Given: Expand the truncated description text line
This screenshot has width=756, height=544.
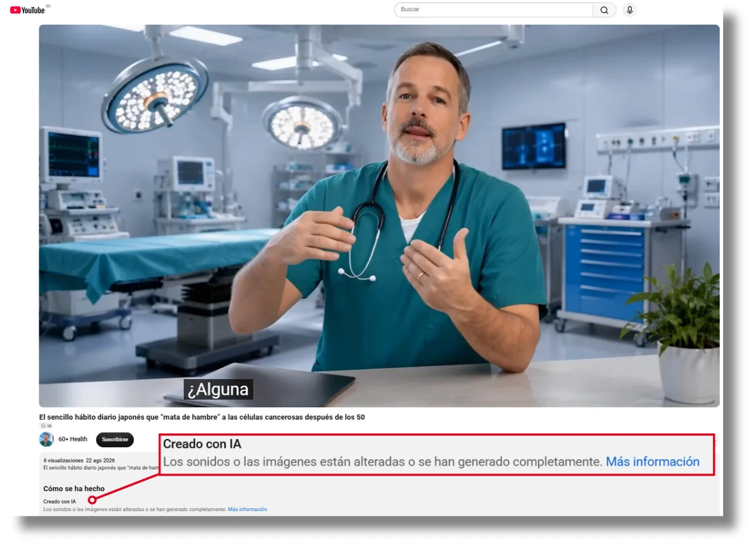Looking at the screenshot, I should click(x=101, y=468).
